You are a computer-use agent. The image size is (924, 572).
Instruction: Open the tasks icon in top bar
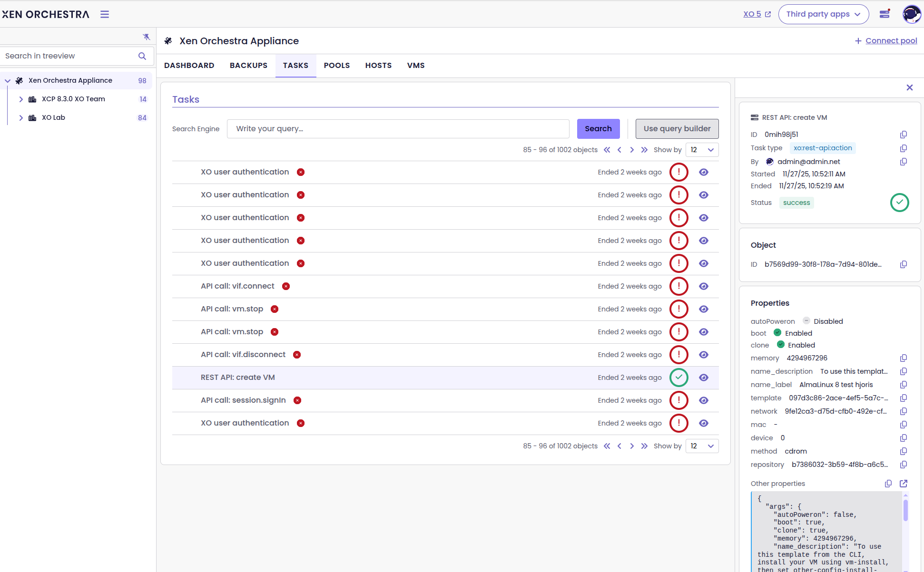(x=885, y=14)
